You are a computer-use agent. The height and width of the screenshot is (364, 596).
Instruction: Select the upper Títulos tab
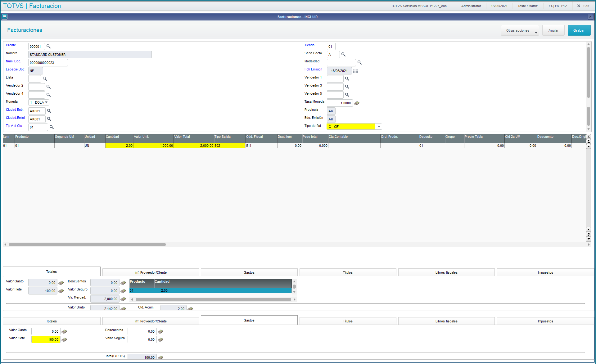pyautogui.click(x=347, y=272)
